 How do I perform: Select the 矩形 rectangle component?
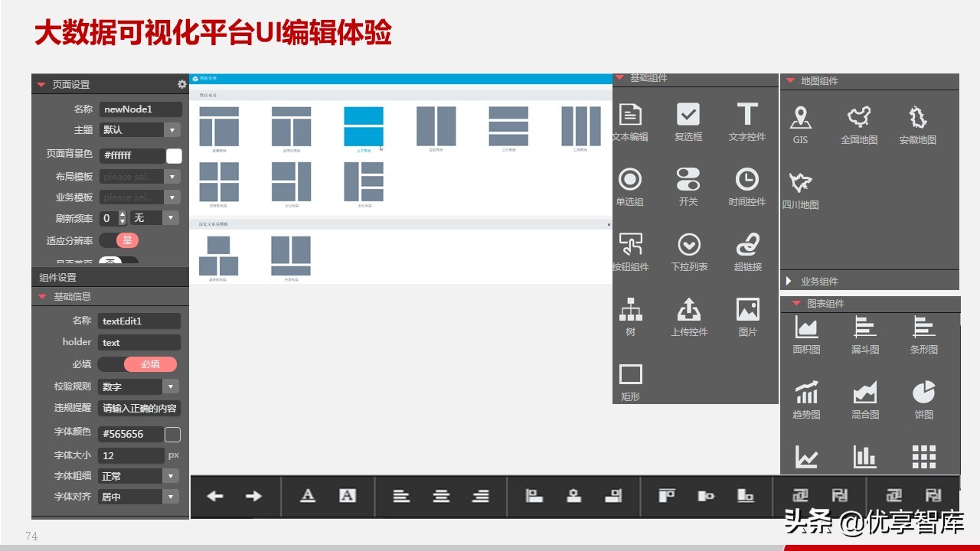[x=630, y=382]
